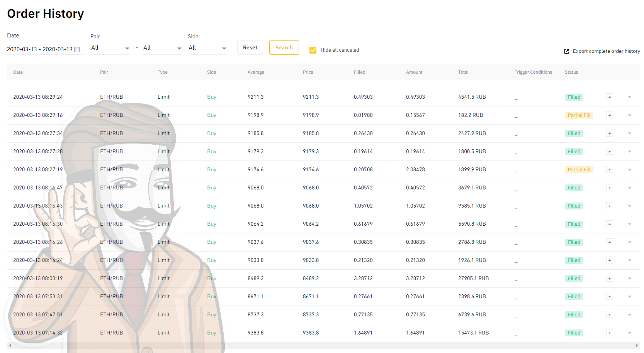This screenshot has height=353, width=644.
Task: Click the plus icon on the 08:29:16 Partial Fill order
Action: 610,115
